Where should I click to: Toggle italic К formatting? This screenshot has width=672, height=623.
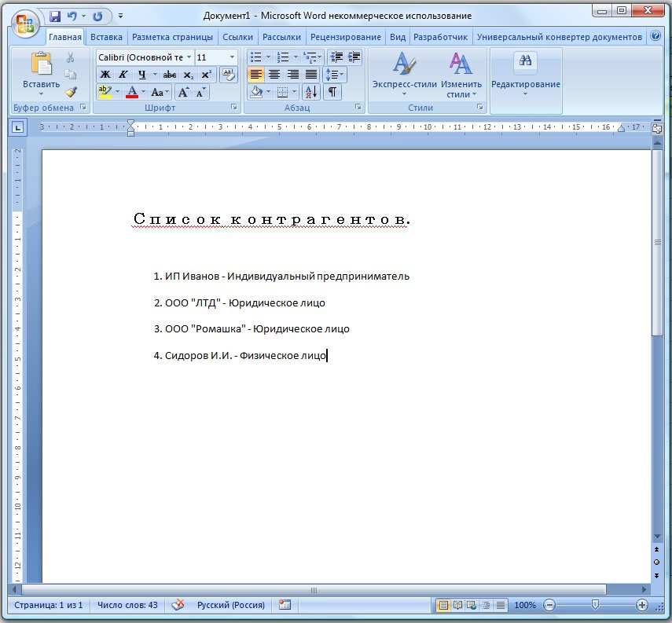coord(123,75)
